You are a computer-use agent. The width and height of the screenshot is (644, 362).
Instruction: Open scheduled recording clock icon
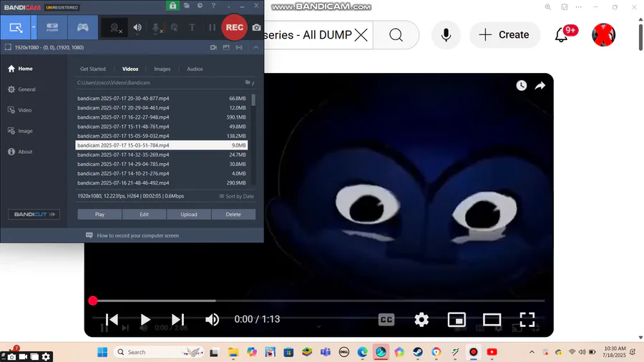(x=200, y=5)
